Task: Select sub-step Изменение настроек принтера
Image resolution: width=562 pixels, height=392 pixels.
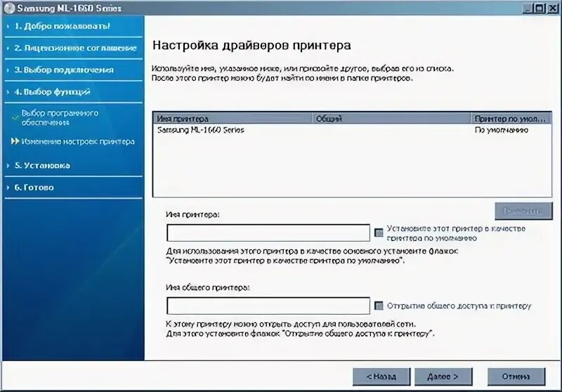Action: pos(78,141)
